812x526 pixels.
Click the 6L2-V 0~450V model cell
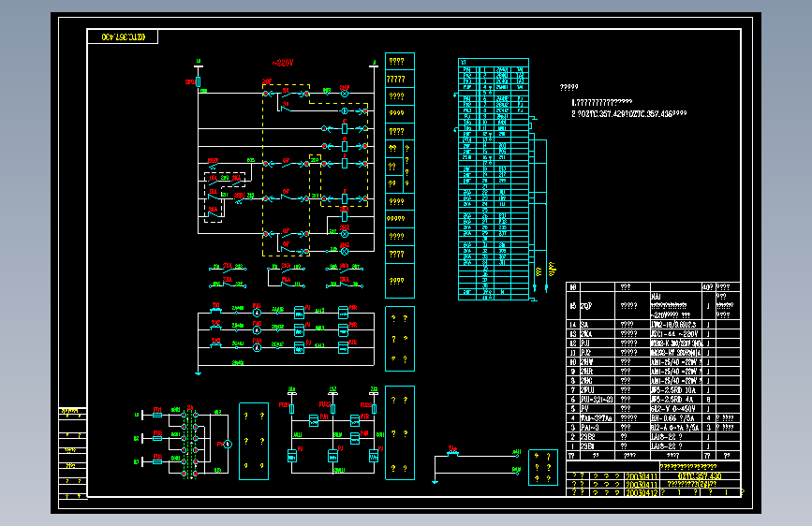click(676, 408)
